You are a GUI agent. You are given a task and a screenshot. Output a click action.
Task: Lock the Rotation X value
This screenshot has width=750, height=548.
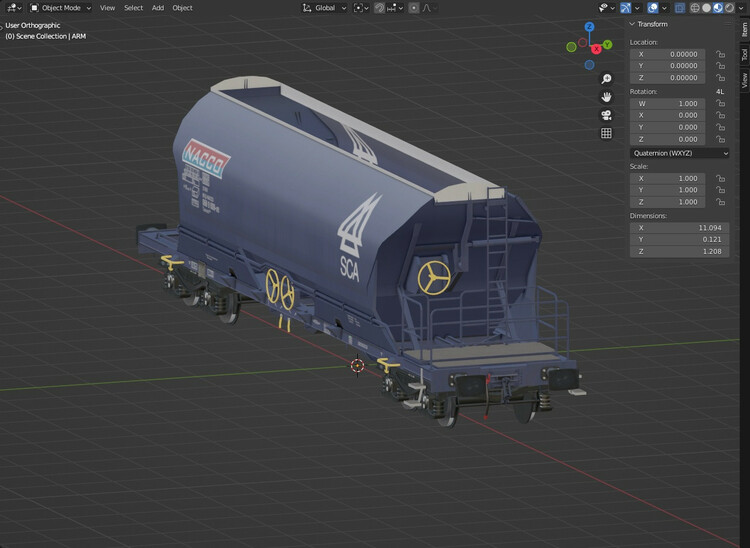(x=720, y=115)
